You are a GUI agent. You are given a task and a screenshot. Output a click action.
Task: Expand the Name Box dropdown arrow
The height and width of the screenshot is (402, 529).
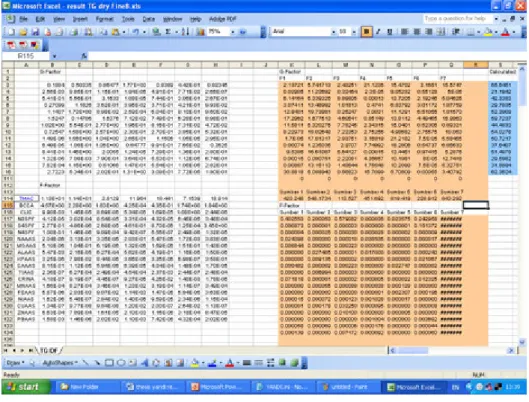[54, 56]
